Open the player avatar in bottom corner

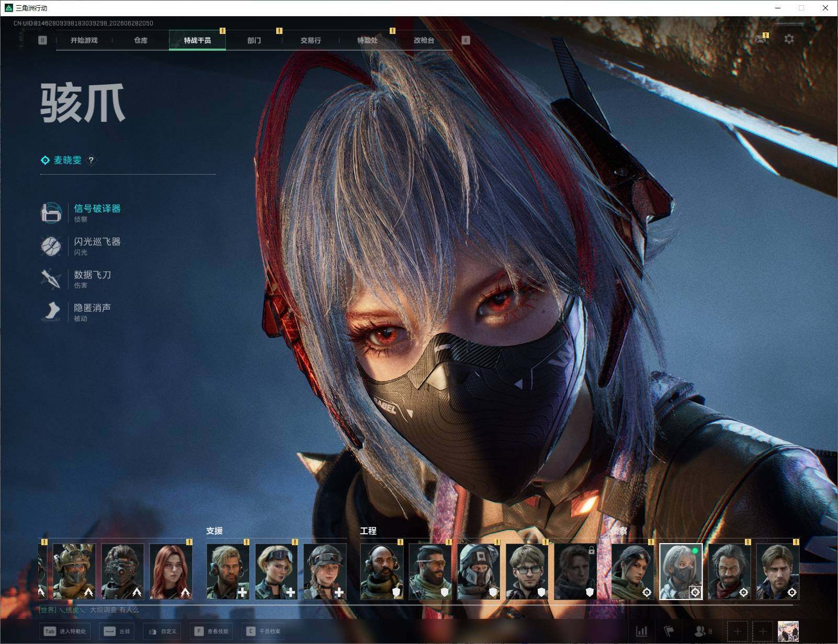pyautogui.click(x=788, y=631)
